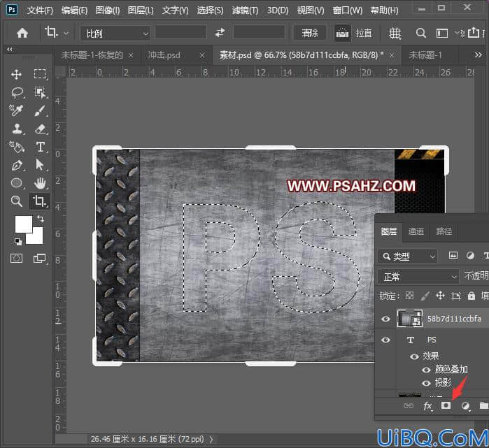
Task: Toggle Quick Mask mode
Action: click(17, 259)
